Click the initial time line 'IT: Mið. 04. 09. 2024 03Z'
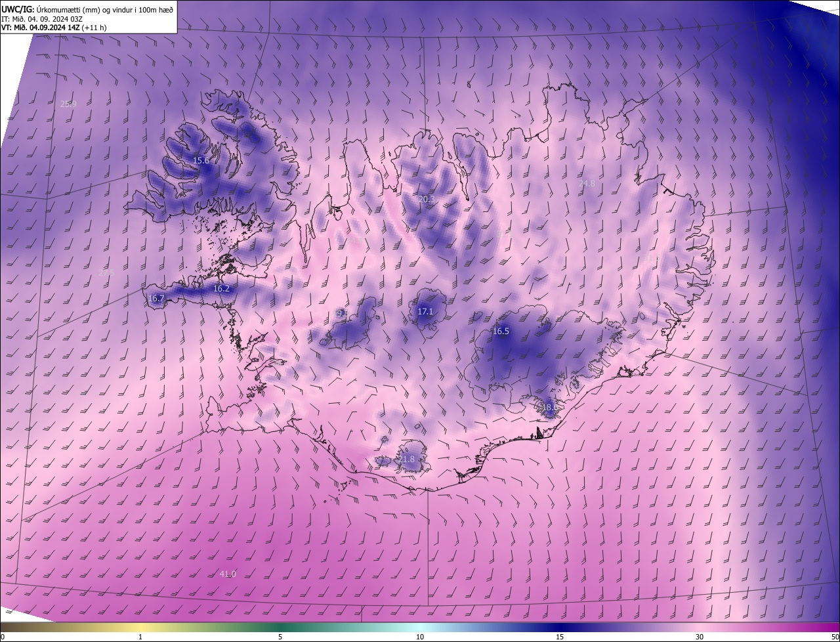This screenshot has height=642, width=840. [41, 18]
